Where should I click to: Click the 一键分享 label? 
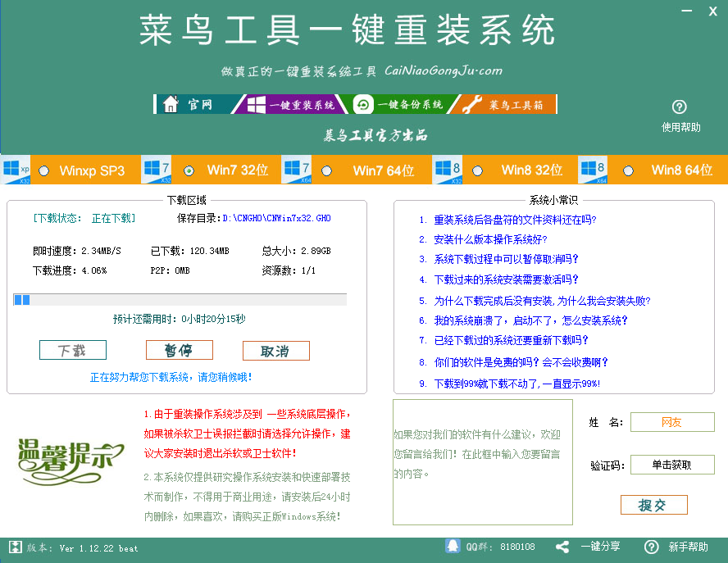coord(600,547)
